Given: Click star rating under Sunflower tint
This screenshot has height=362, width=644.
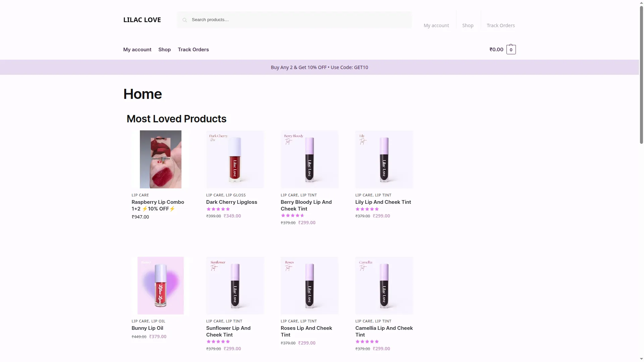Looking at the screenshot, I should (218, 342).
